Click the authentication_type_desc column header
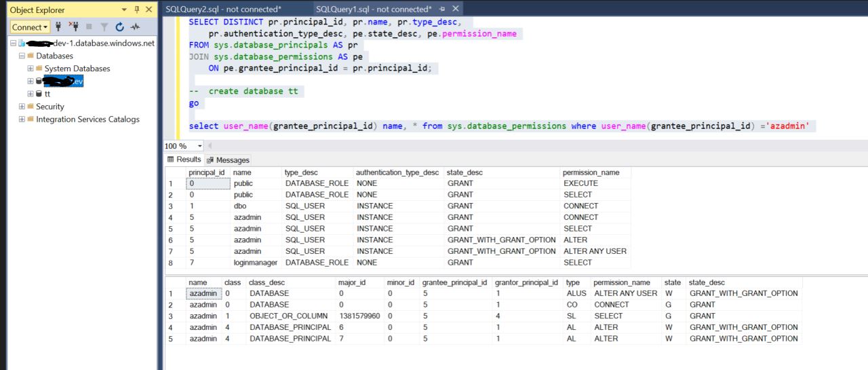The image size is (868, 370). [x=399, y=172]
